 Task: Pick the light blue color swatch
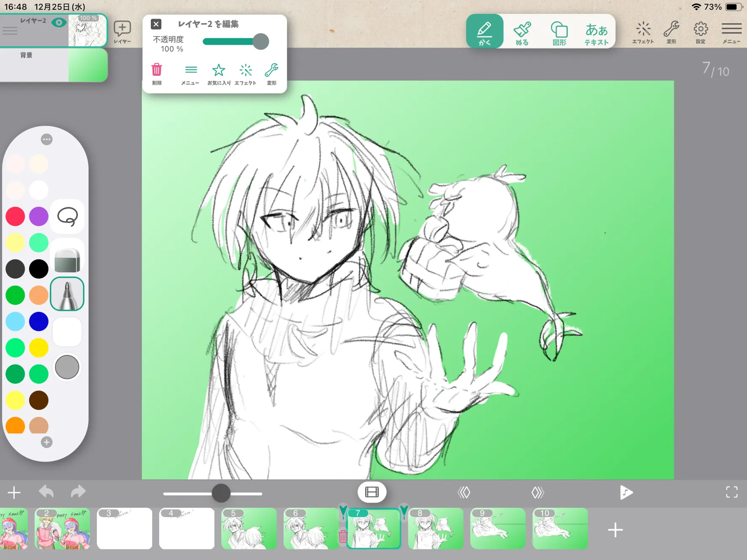[15, 322]
